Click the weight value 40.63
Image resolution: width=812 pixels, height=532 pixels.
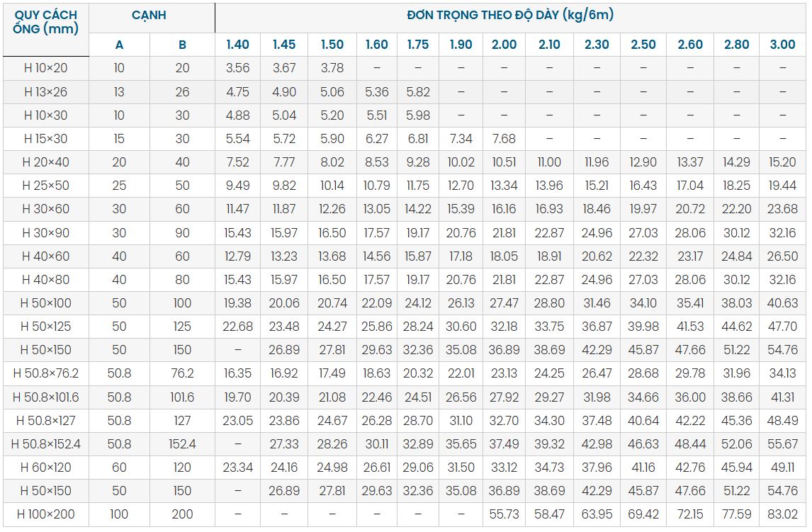point(782,302)
